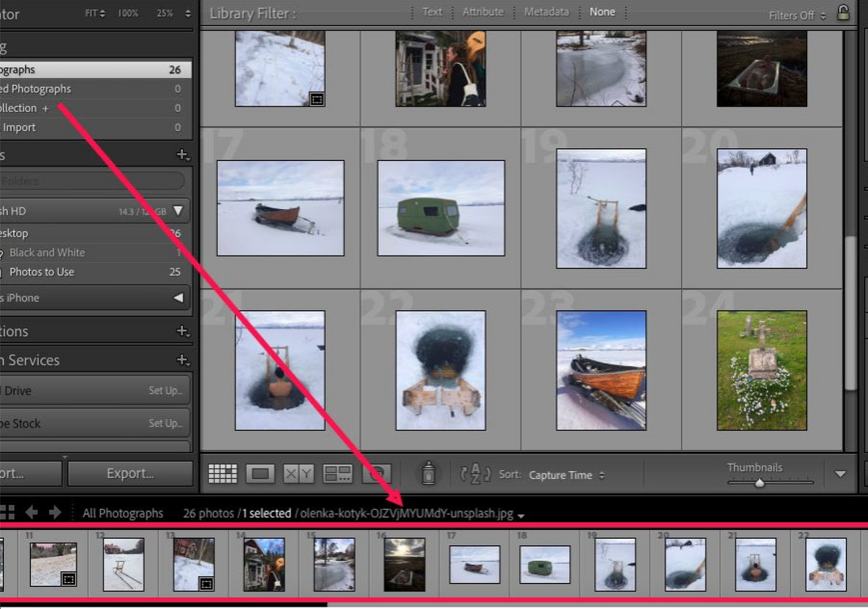Select filmstrip thumbnail 12 sled

[x=123, y=565]
